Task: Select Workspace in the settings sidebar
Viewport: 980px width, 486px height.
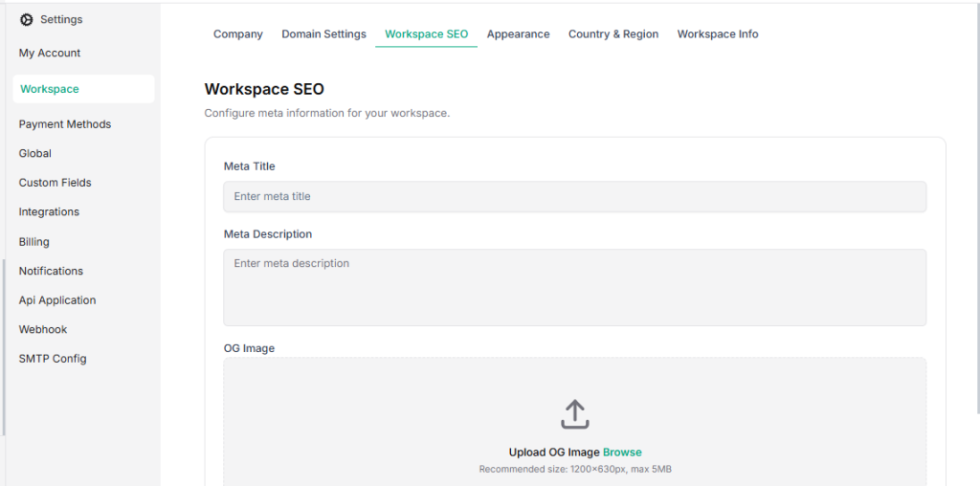Action: pos(50,89)
